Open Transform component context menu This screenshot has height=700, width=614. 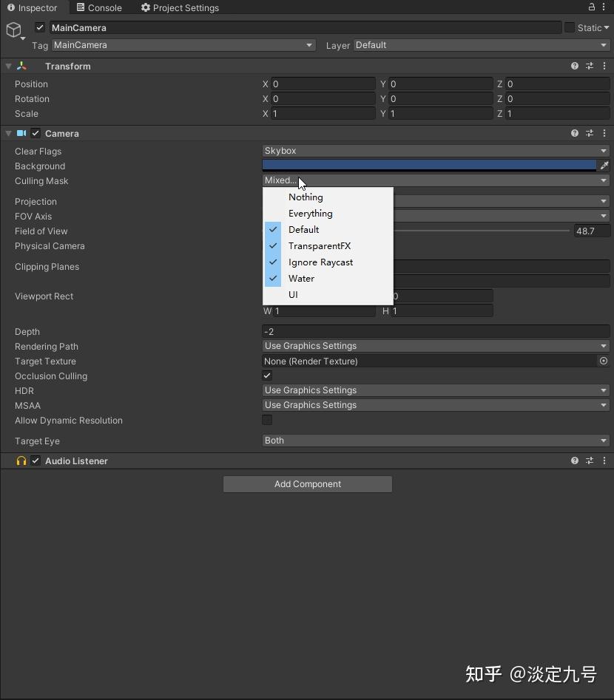pyautogui.click(x=604, y=66)
